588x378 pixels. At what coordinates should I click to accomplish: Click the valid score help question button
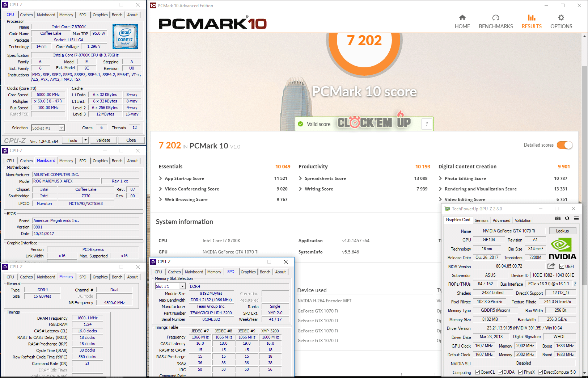[x=427, y=124]
